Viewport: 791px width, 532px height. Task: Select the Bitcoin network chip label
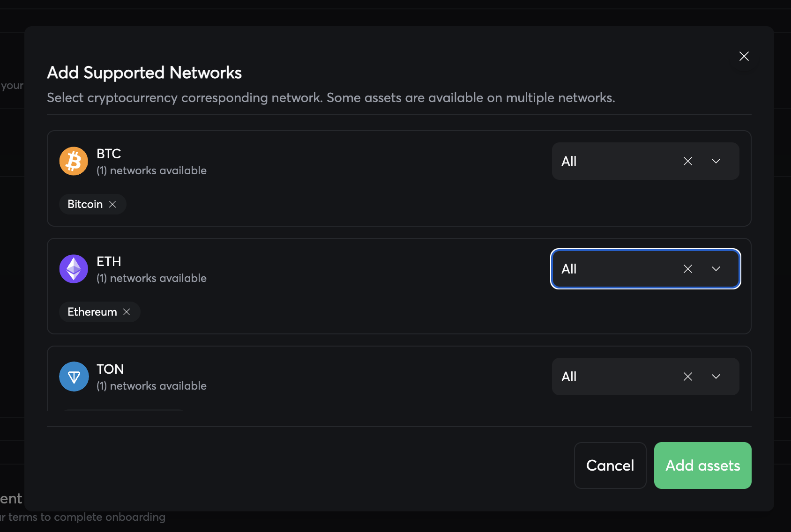coord(85,204)
